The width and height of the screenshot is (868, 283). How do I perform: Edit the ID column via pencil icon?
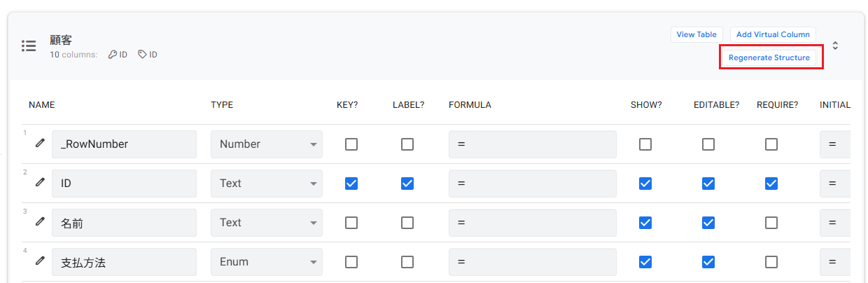tap(41, 182)
